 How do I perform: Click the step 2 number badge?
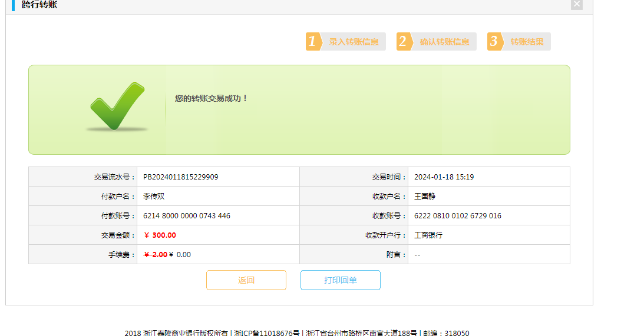tap(403, 42)
